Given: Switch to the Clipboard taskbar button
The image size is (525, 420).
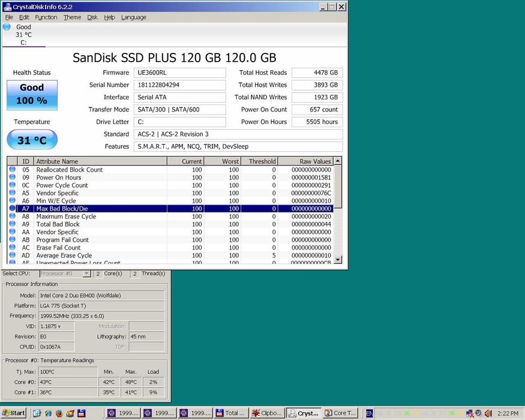Looking at the screenshot, I should [x=268, y=413].
